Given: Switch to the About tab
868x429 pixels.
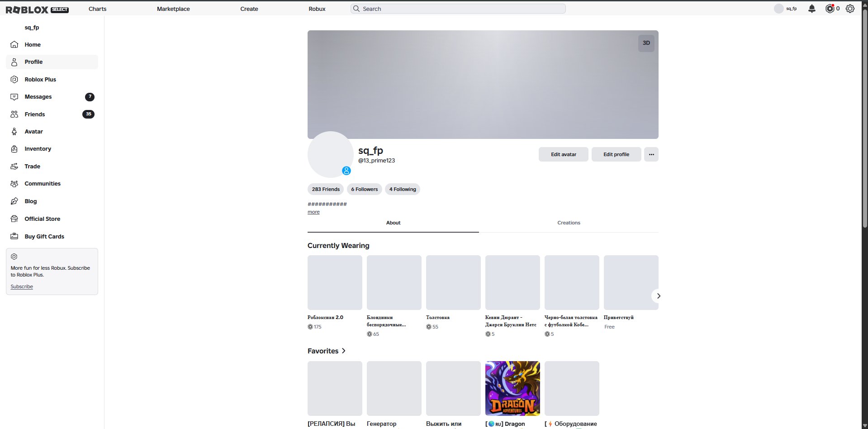Looking at the screenshot, I should tap(393, 223).
